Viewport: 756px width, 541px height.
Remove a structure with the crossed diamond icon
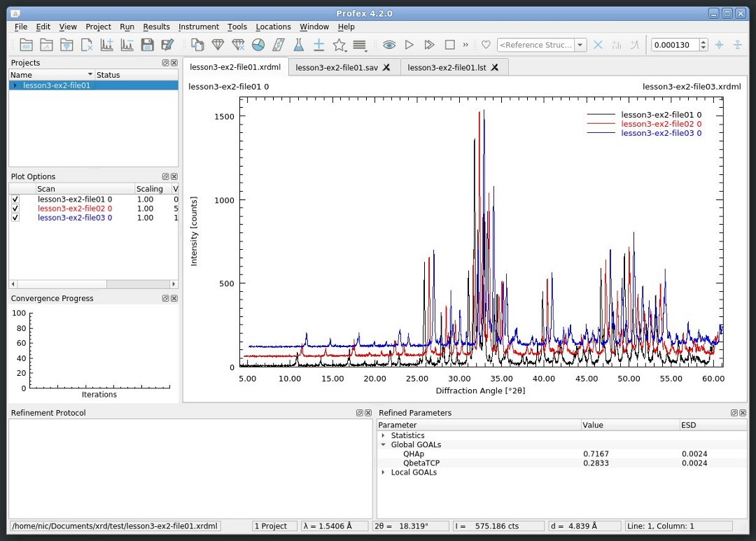coord(238,43)
